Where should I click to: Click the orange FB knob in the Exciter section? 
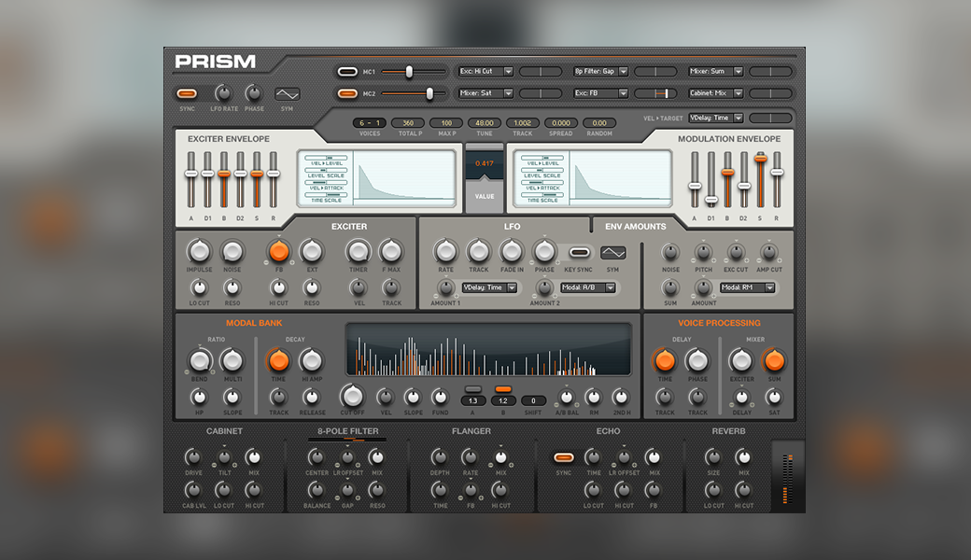[278, 251]
